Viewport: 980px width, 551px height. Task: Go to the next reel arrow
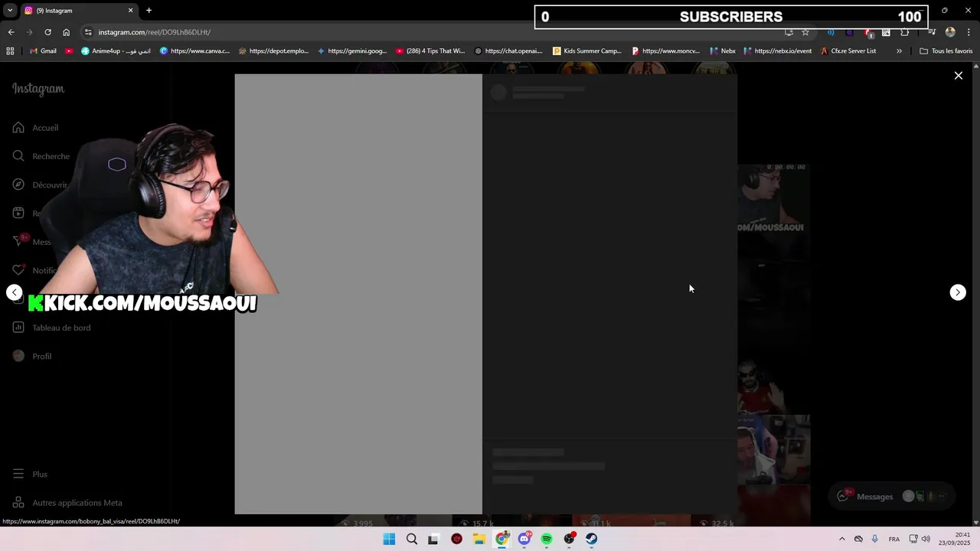(958, 292)
